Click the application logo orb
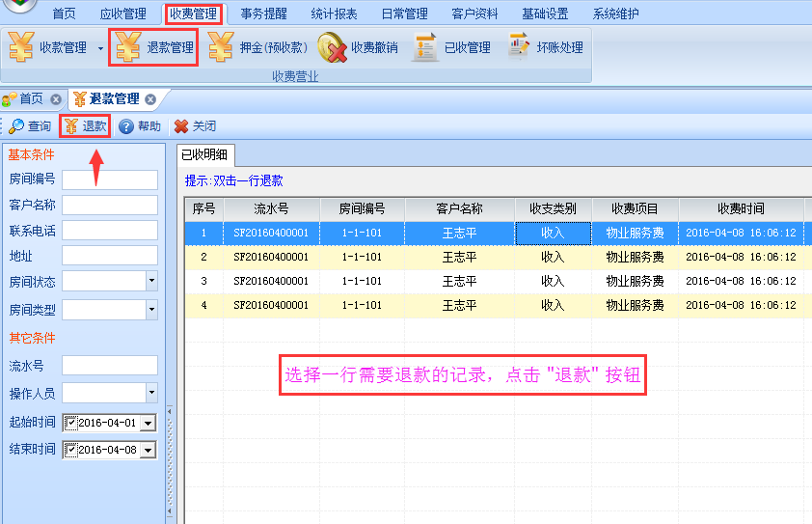Screen dimensions: 812x524 (x=19, y=4)
